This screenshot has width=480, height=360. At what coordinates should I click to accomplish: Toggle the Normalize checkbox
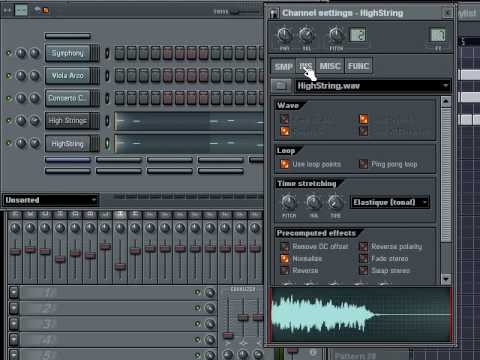click(x=284, y=259)
